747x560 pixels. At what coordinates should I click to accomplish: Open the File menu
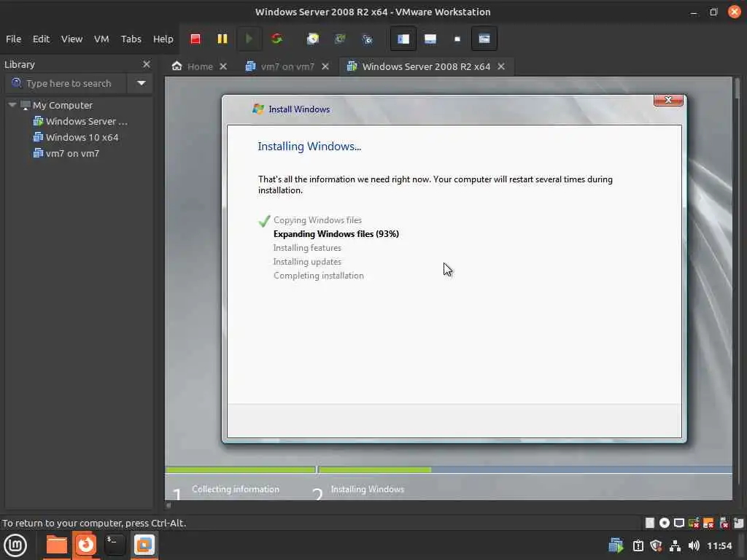[x=13, y=39]
